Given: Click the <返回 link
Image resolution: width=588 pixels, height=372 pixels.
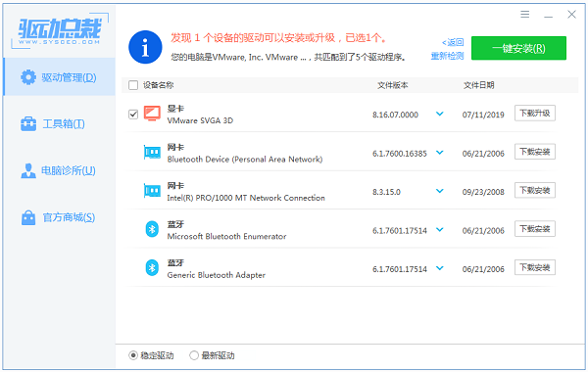Looking at the screenshot, I should 453,42.
